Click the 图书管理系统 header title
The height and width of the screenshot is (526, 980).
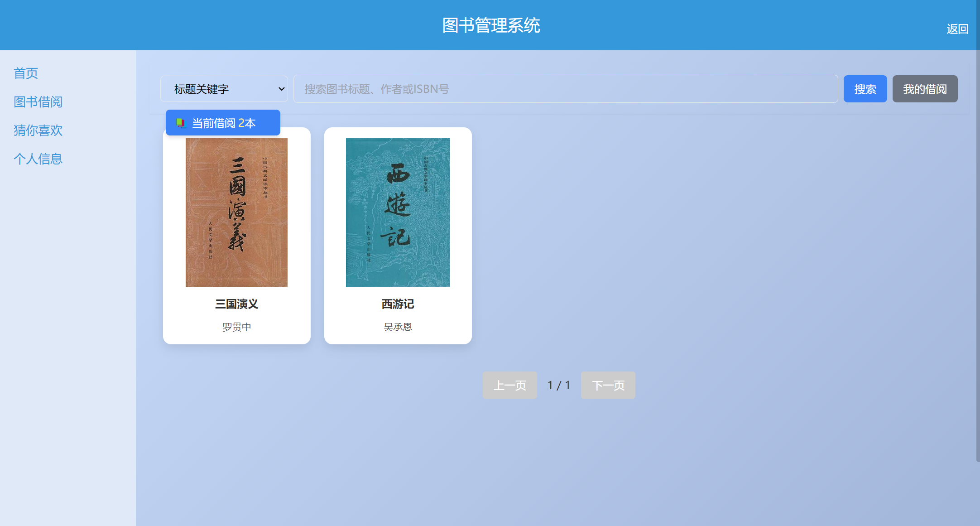(x=491, y=25)
